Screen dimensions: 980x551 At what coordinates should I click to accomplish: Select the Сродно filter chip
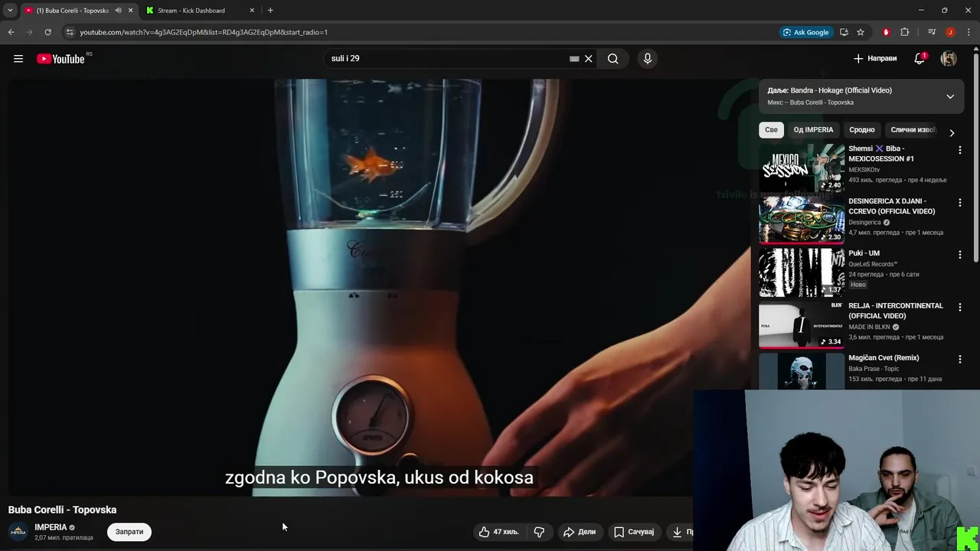click(x=861, y=130)
